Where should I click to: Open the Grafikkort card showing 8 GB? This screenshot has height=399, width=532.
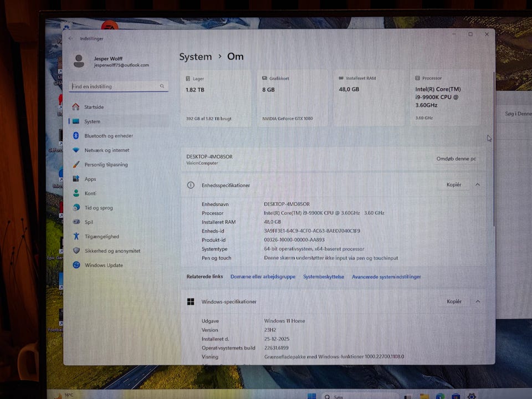[293, 99]
